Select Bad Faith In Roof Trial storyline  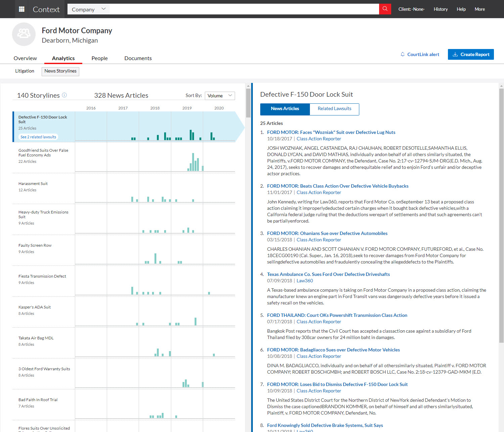coord(38,400)
